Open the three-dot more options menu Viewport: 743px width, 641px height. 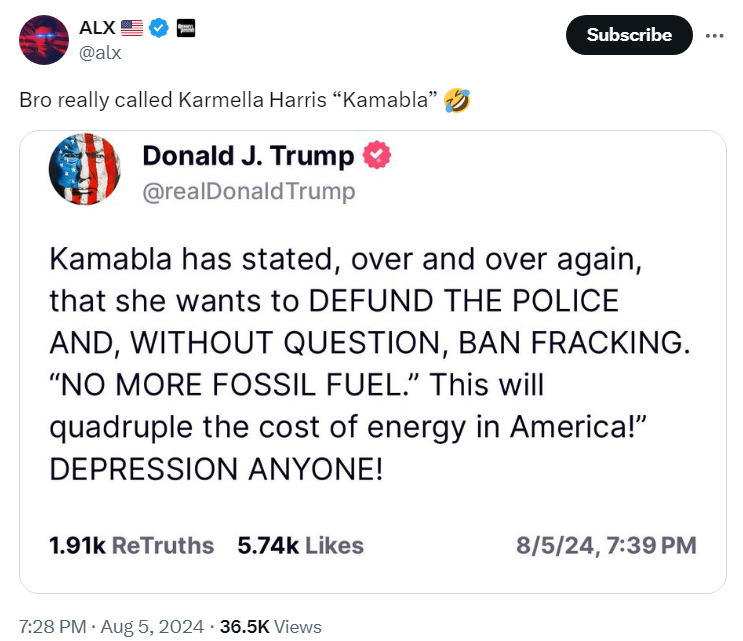(x=714, y=36)
